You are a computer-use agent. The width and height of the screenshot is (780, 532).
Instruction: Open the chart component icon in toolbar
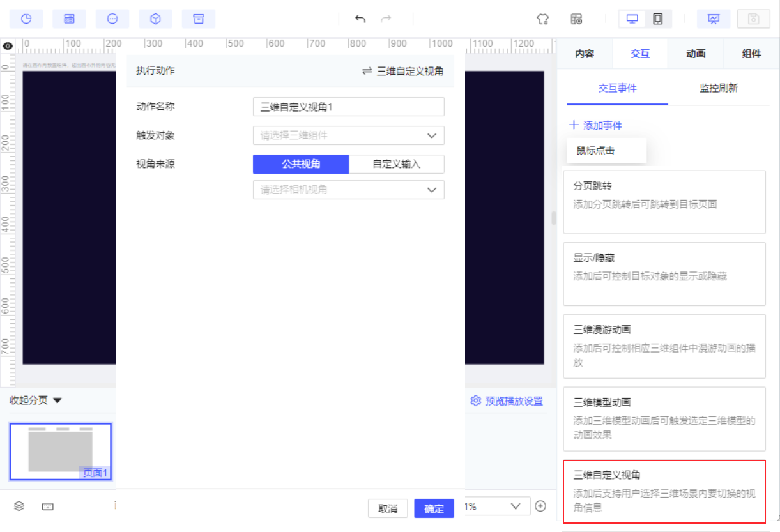[26, 19]
